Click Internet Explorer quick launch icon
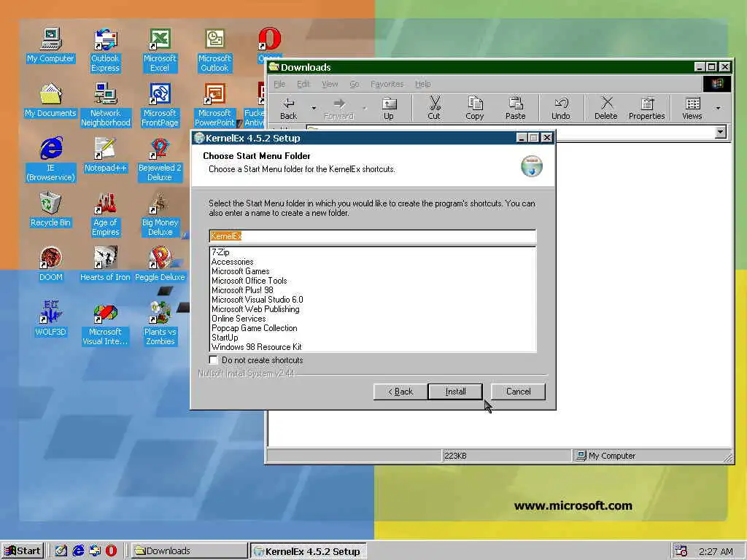The width and height of the screenshot is (747, 560). (x=78, y=551)
